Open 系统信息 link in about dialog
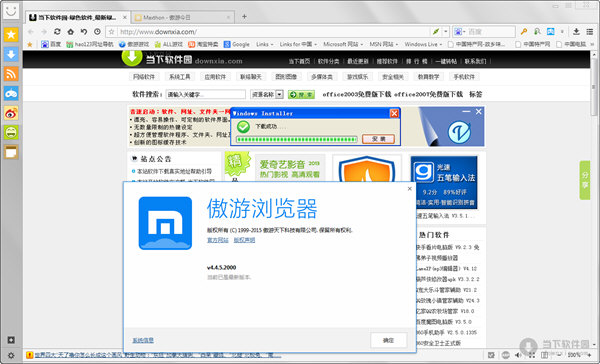The image size is (600, 364). (143, 340)
